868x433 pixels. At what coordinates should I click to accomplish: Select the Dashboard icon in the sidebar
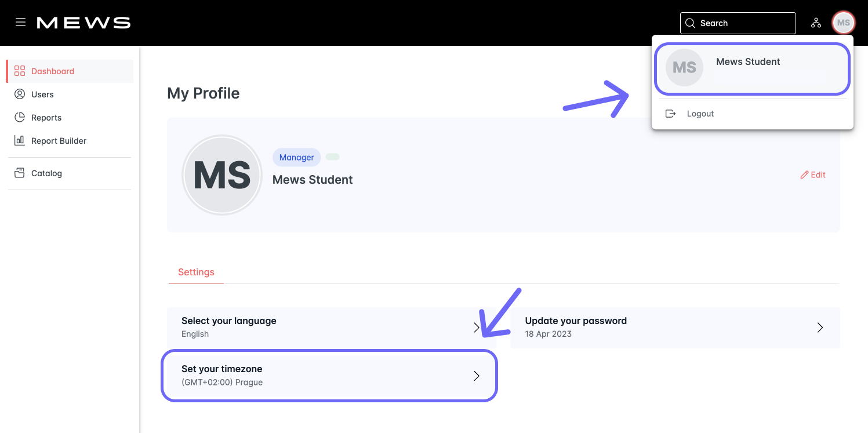(x=19, y=71)
